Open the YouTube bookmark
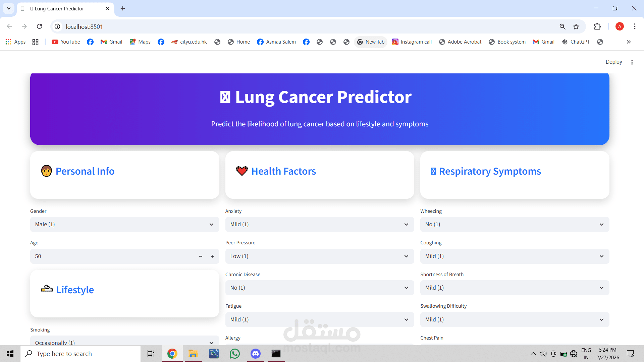The width and height of the screenshot is (644, 362). pyautogui.click(x=66, y=42)
